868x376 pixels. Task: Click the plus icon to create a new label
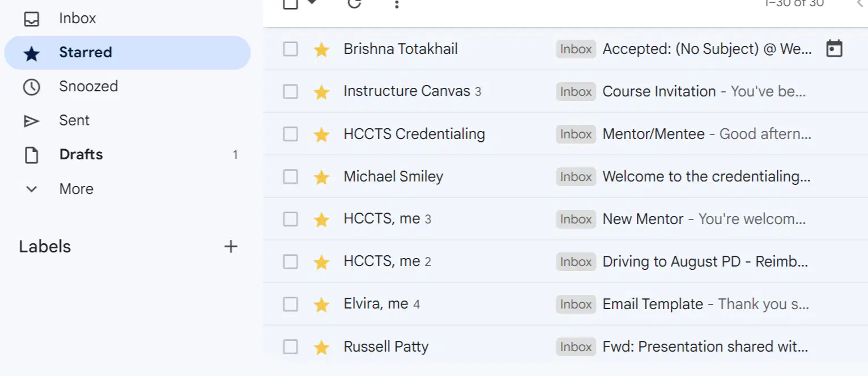point(231,247)
